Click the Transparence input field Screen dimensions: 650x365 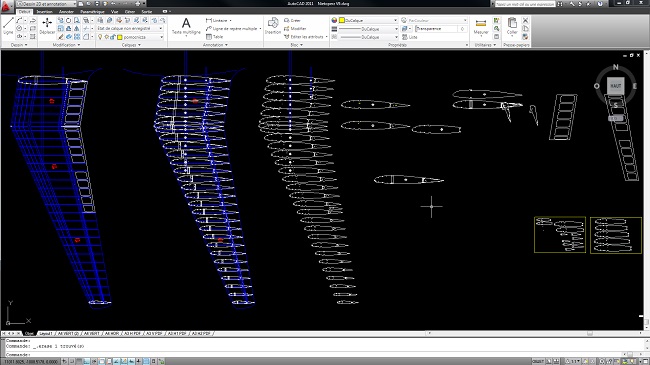point(440,29)
